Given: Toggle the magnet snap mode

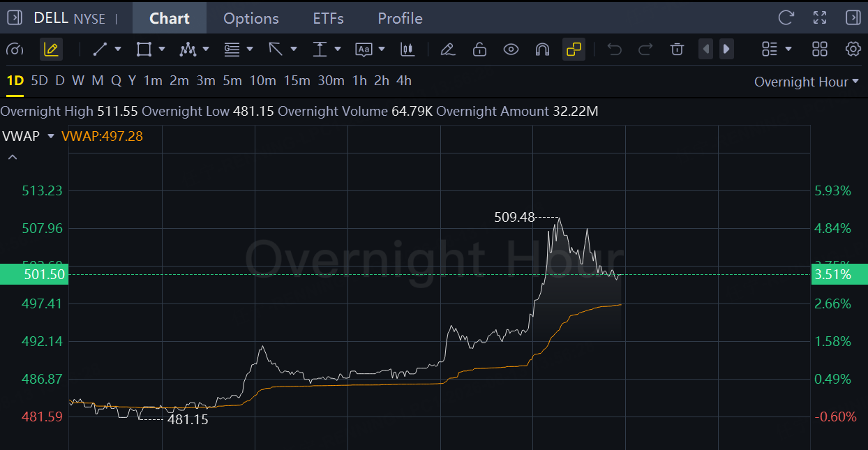Looking at the screenshot, I should click(x=542, y=50).
